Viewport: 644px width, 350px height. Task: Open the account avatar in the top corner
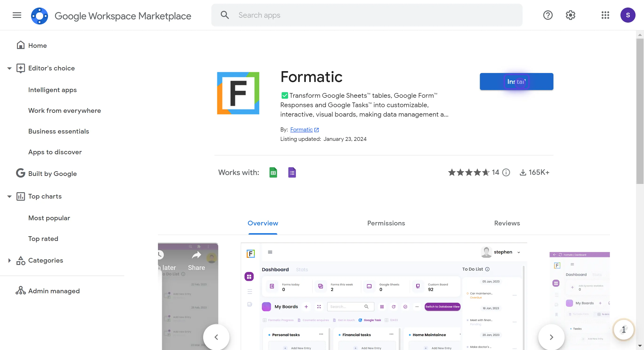[x=628, y=15]
